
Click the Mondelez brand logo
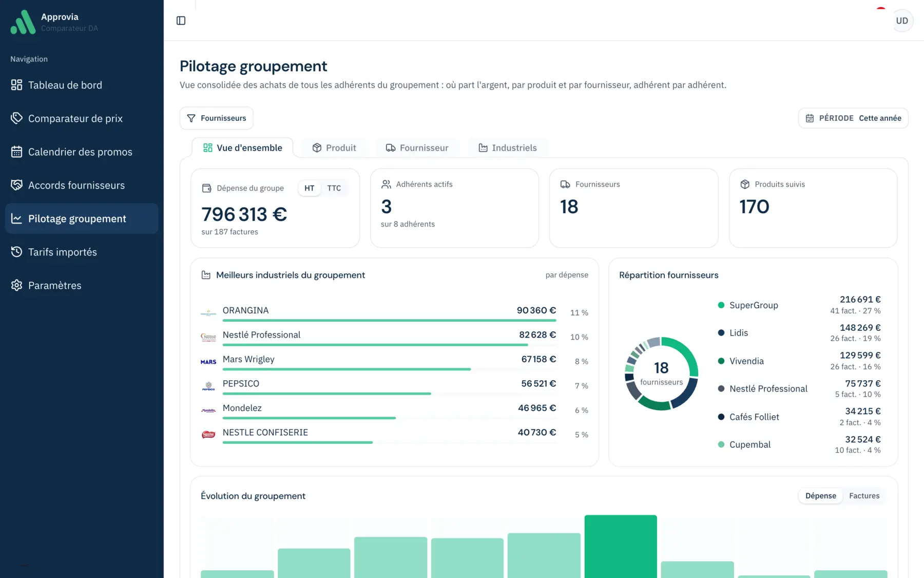[208, 411]
